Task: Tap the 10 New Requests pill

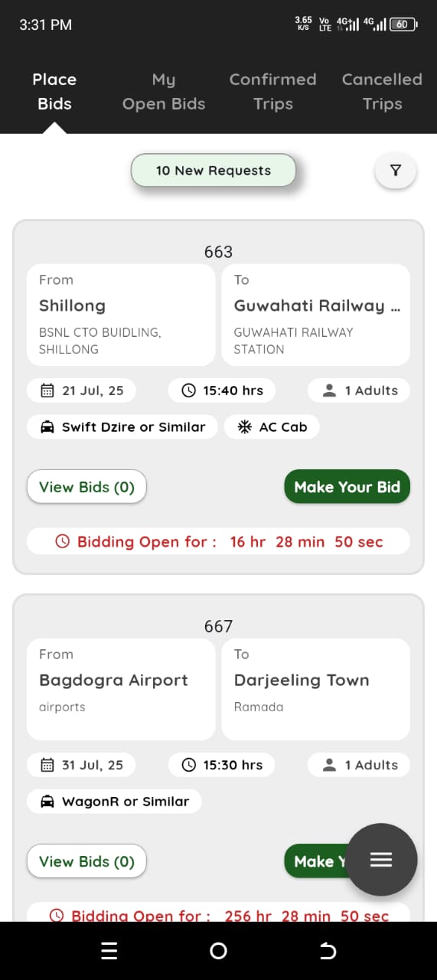Action: click(214, 171)
